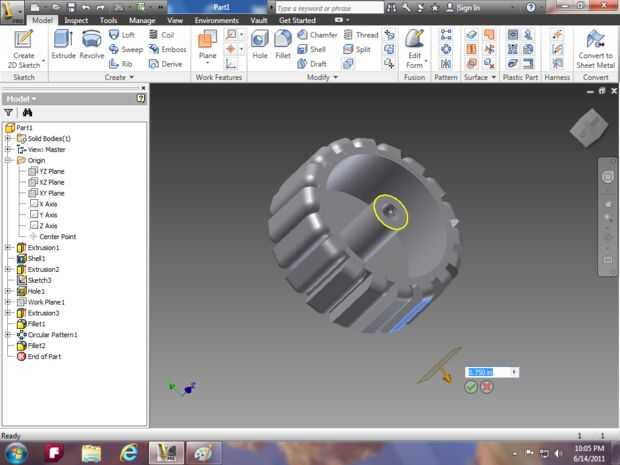Image resolution: width=620 pixels, height=465 pixels.
Task: Open the Model browser dropdown
Action: 21,98
